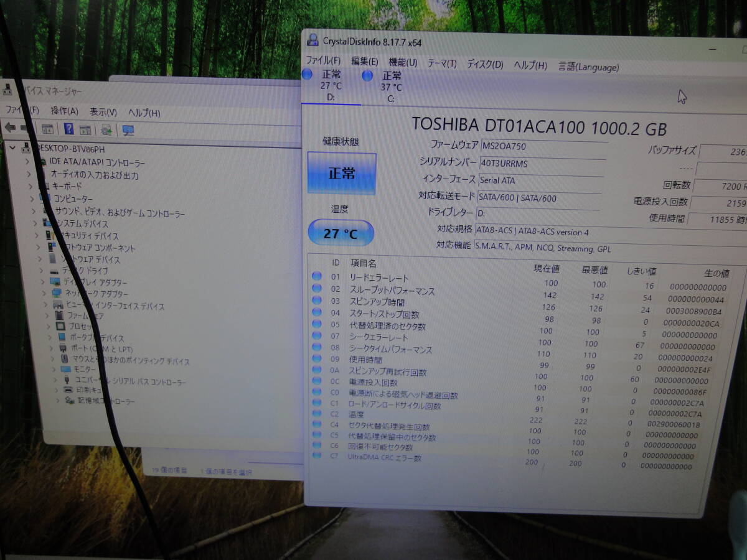Viewport: 747px width, 560px height.
Task: Expand オーディオの入力および出力 node
Action: click(x=29, y=174)
